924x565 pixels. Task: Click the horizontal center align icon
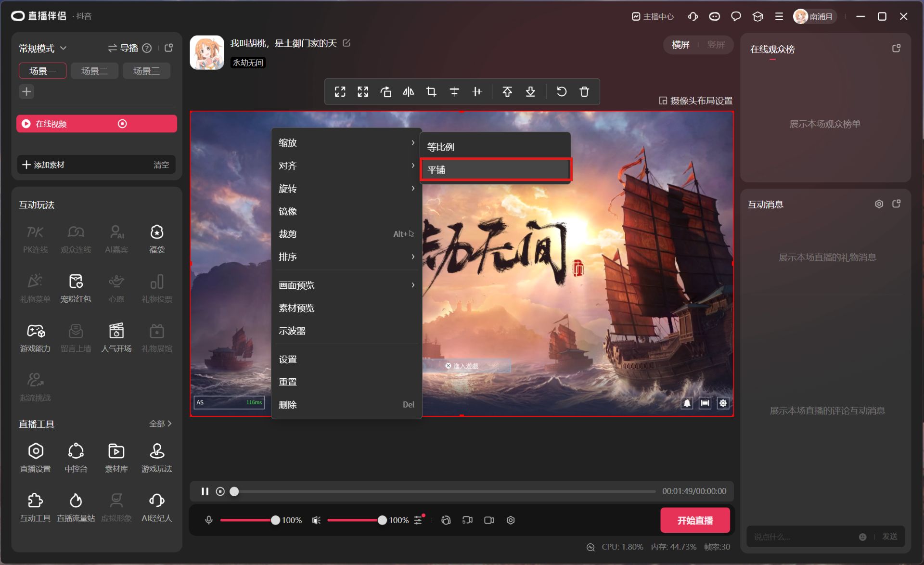coord(477,91)
